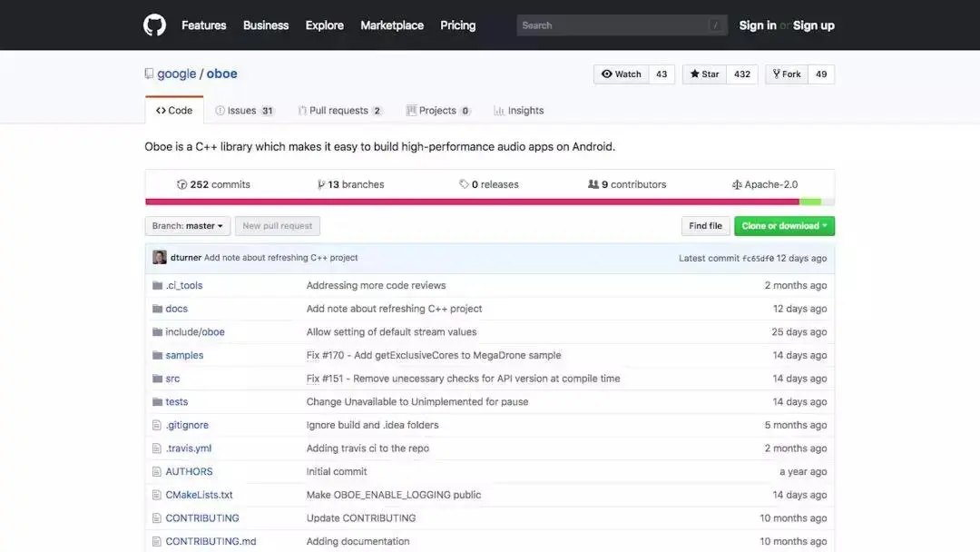This screenshot has width=980, height=552.
Task: Open 13 branches link
Action: (x=350, y=184)
